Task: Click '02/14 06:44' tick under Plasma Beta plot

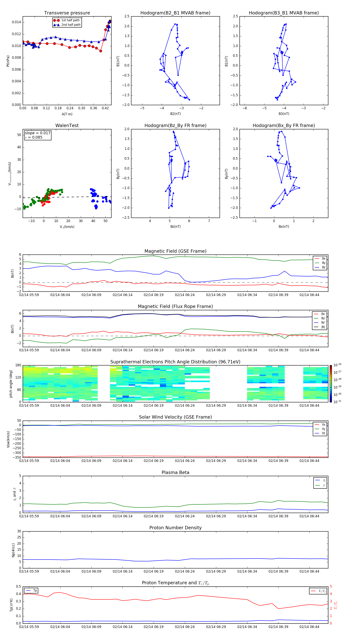Action: pos(309,516)
